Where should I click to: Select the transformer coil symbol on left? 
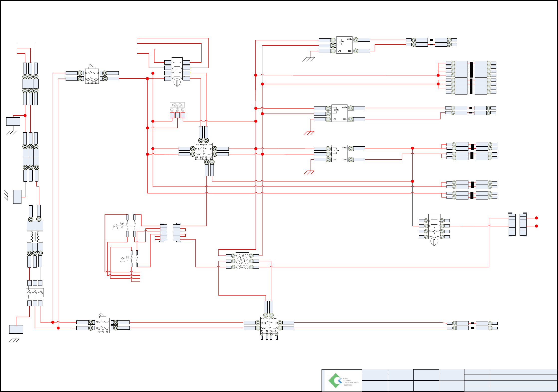[35, 237]
